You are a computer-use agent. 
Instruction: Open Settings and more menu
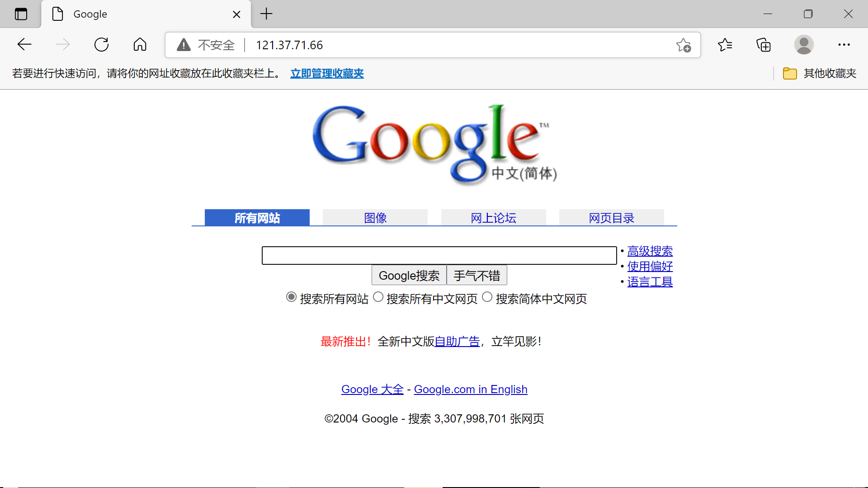(x=844, y=45)
